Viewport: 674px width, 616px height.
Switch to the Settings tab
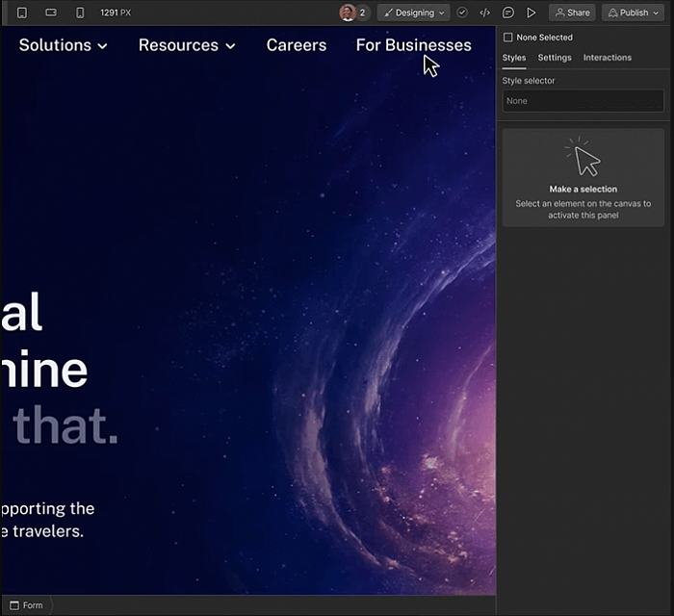pyautogui.click(x=555, y=58)
